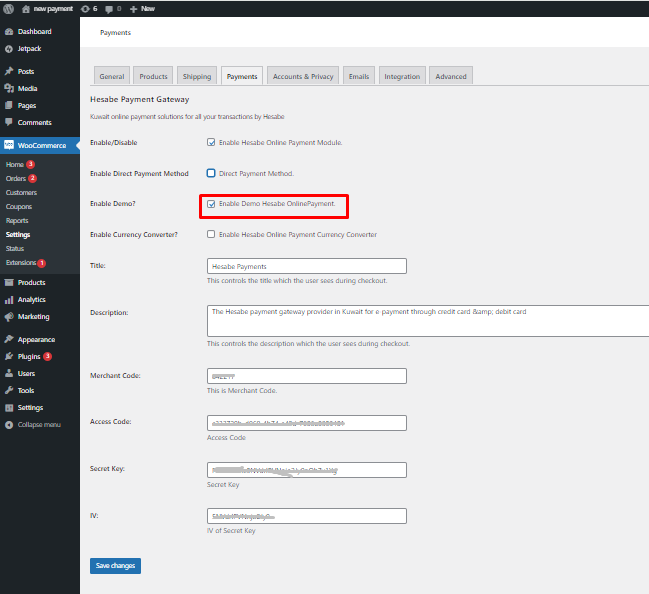
Task: Open Media library from sidebar icon
Action: coord(9,88)
